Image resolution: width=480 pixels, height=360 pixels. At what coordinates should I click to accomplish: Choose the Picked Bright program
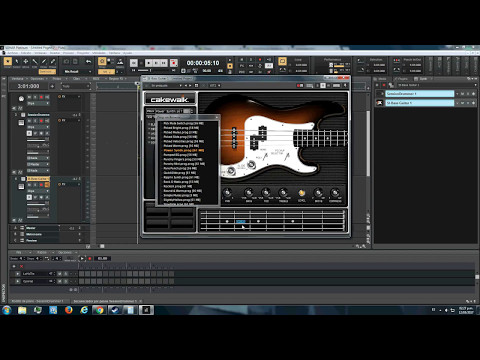[x=181, y=128]
